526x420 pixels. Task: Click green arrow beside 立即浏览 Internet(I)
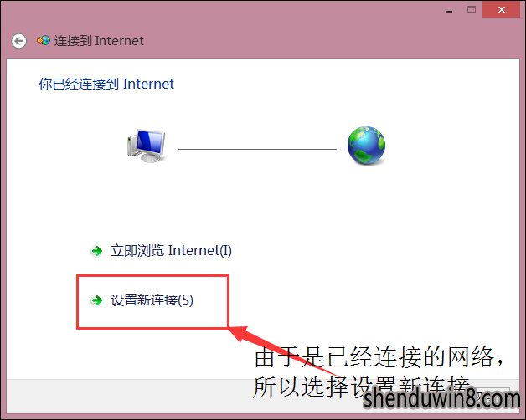[x=97, y=251]
